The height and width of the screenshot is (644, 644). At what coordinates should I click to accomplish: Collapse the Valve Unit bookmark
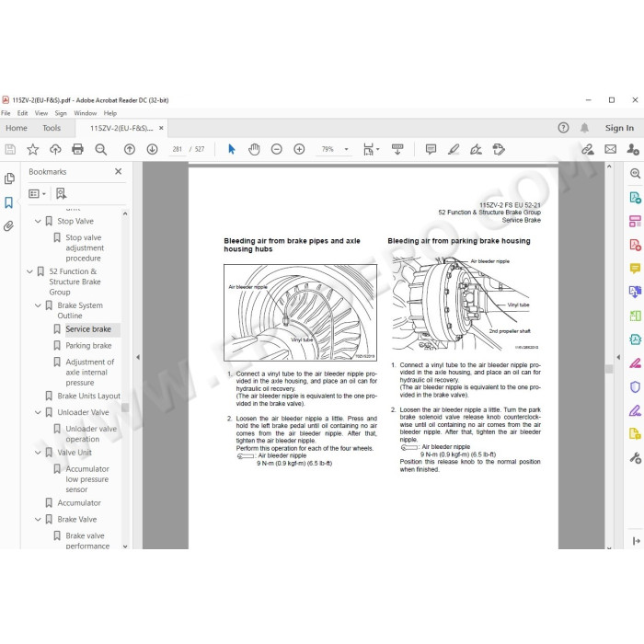tap(38, 453)
